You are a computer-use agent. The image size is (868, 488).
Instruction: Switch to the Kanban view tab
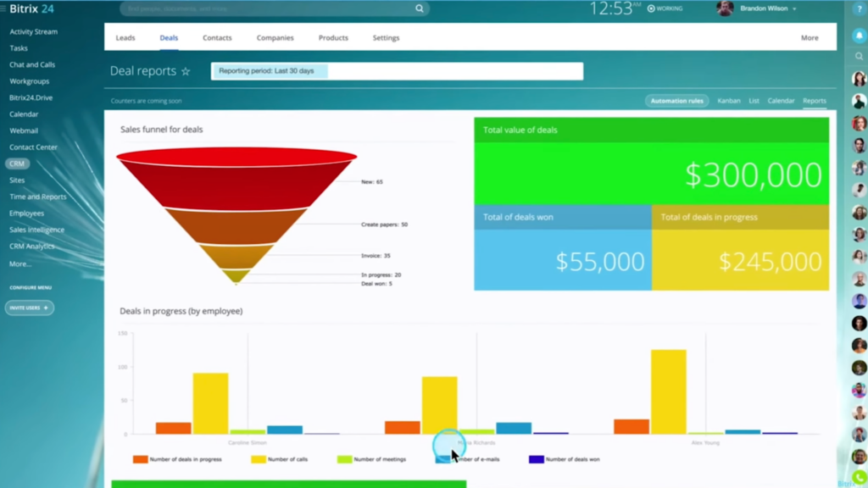click(x=728, y=100)
